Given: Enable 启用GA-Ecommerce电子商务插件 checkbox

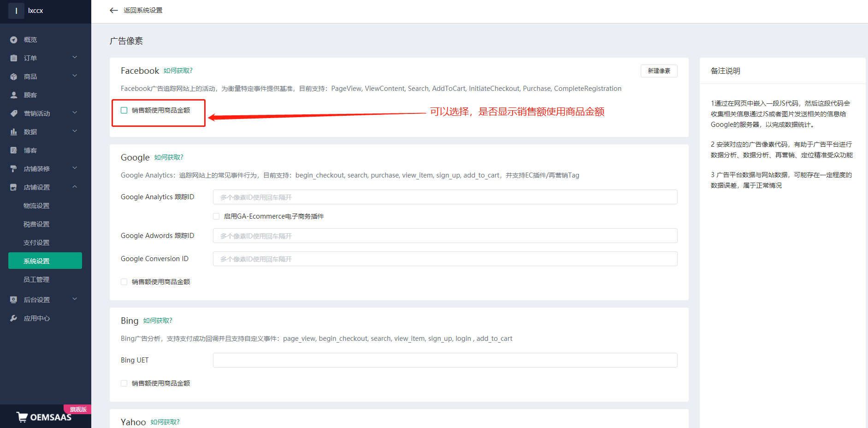Looking at the screenshot, I should point(216,216).
